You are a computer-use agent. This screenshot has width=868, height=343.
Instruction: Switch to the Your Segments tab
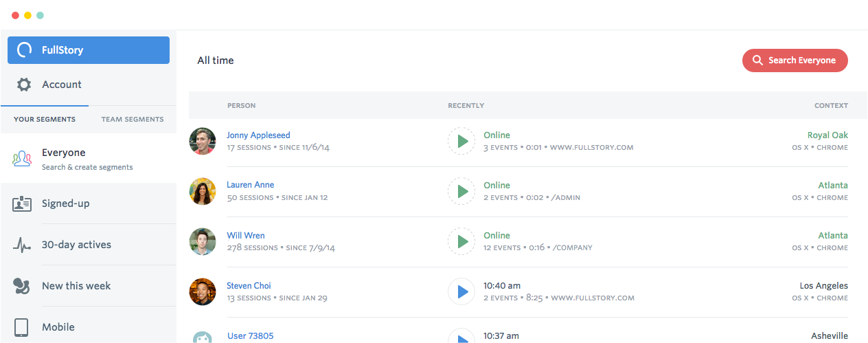tap(45, 120)
